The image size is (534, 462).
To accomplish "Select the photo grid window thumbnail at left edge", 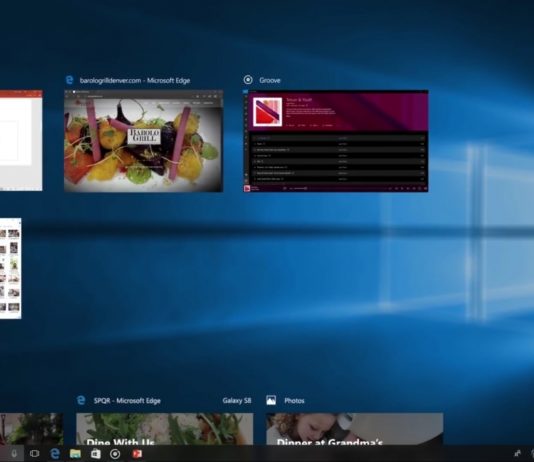I will point(11,268).
